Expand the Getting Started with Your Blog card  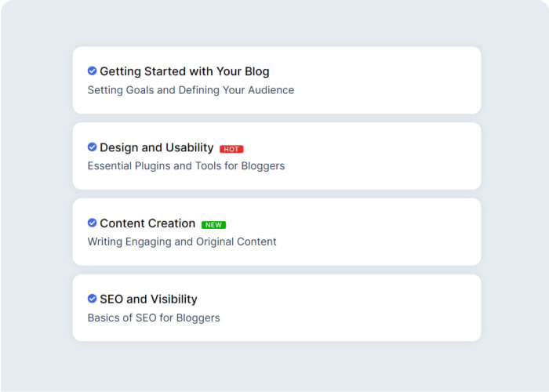coord(376,80)
